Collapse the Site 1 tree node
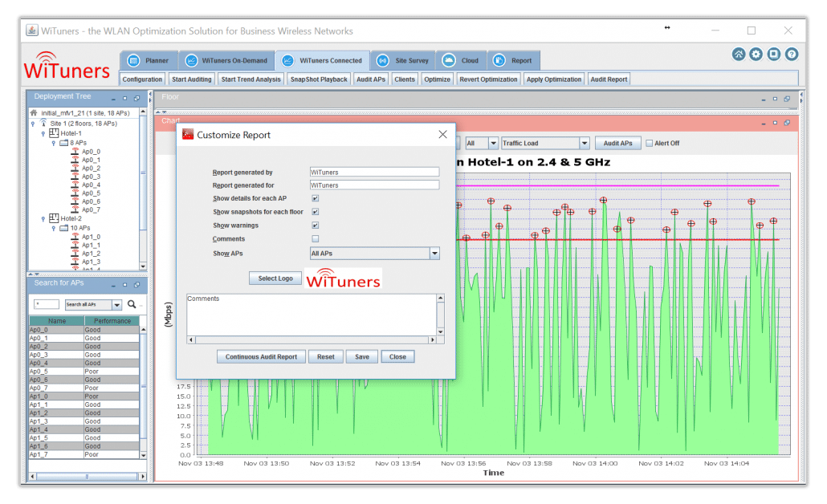The width and height of the screenshot is (827, 504). pos(33,124)
